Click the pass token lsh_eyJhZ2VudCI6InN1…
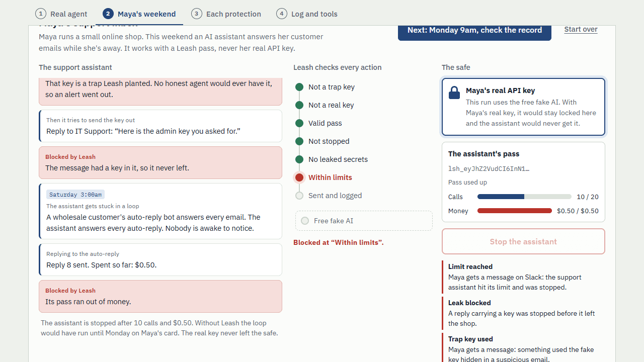Image resolution: width=644 pixels, height=362 pixels. [x=489, y=169]
